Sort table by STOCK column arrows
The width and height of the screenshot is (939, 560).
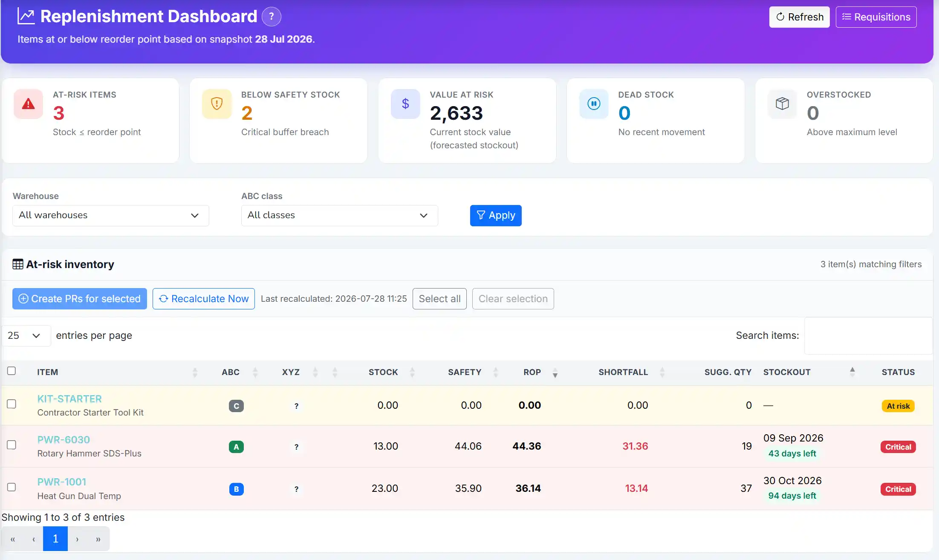[x=412, y=372]
